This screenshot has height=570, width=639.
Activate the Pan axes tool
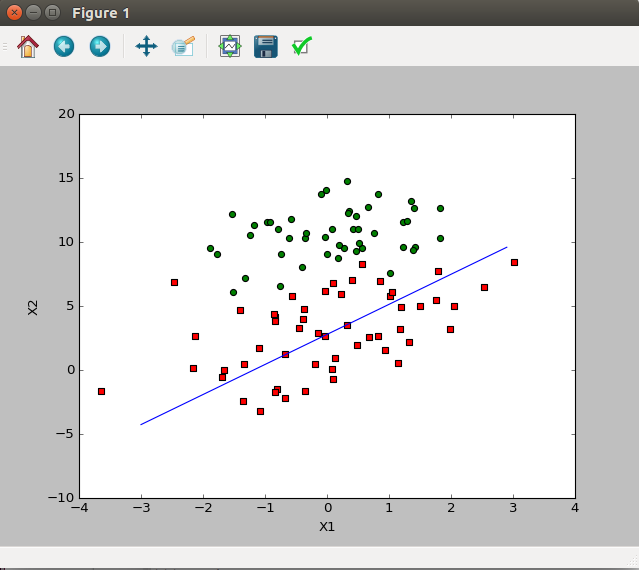click(x=147, y=46)
